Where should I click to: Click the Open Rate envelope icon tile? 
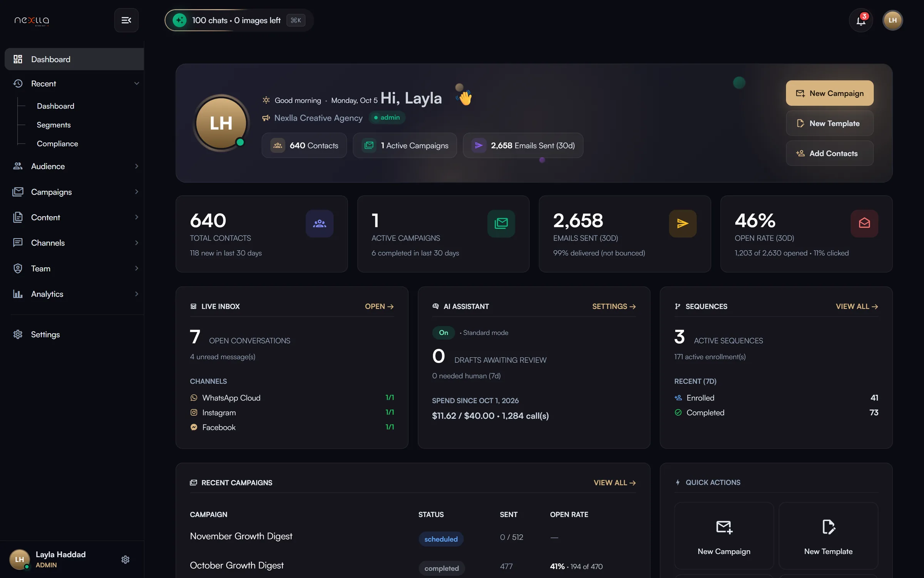pyautogui.click(x=864, y=223)
